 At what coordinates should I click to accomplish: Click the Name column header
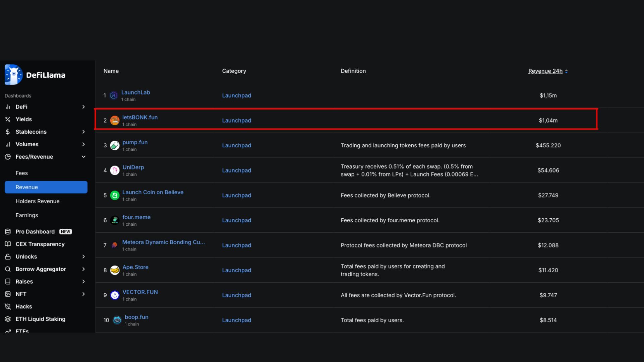point(111,71)
